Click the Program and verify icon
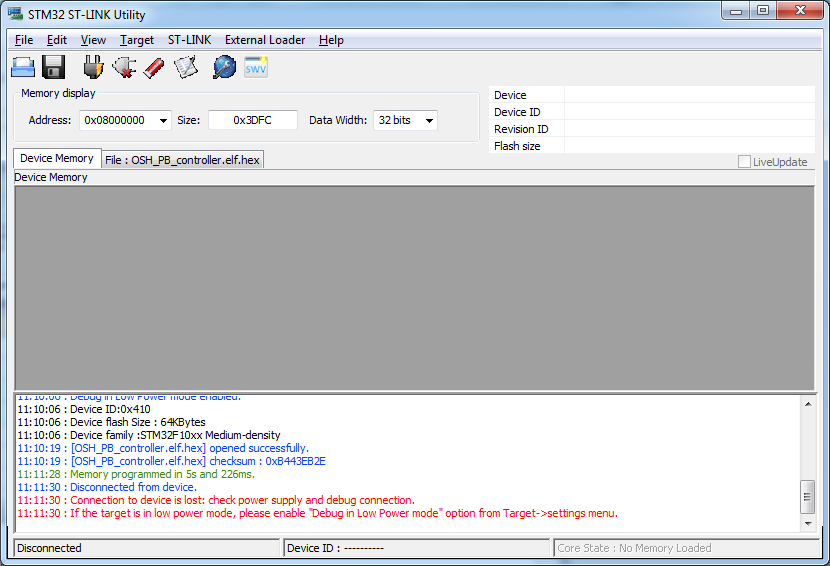The width and height of the screenshot is (830, 566). click(x=186, y=67)
